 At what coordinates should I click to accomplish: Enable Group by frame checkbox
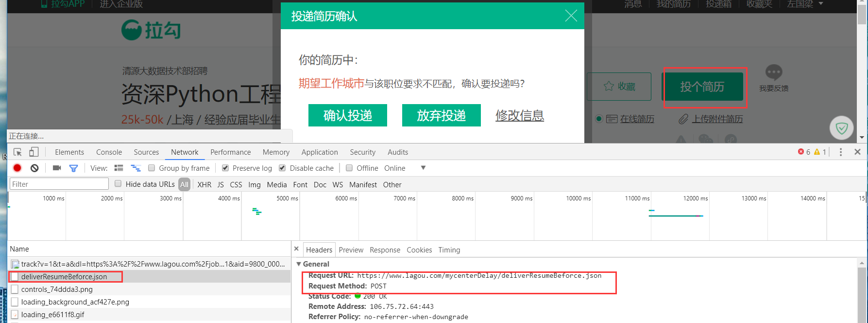pos(152,168)
